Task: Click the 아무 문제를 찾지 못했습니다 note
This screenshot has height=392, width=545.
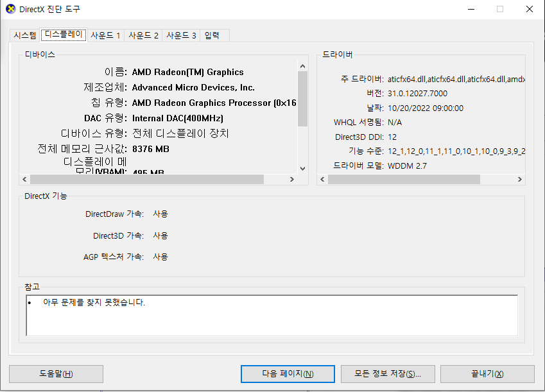Action: [x=94, y=302]
